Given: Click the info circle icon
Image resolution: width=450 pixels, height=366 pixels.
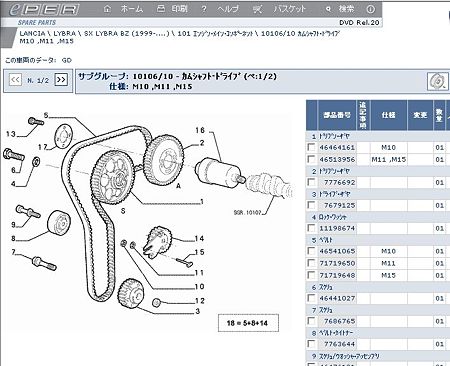Looking at the screenshot, I should [x=370, y=9].
